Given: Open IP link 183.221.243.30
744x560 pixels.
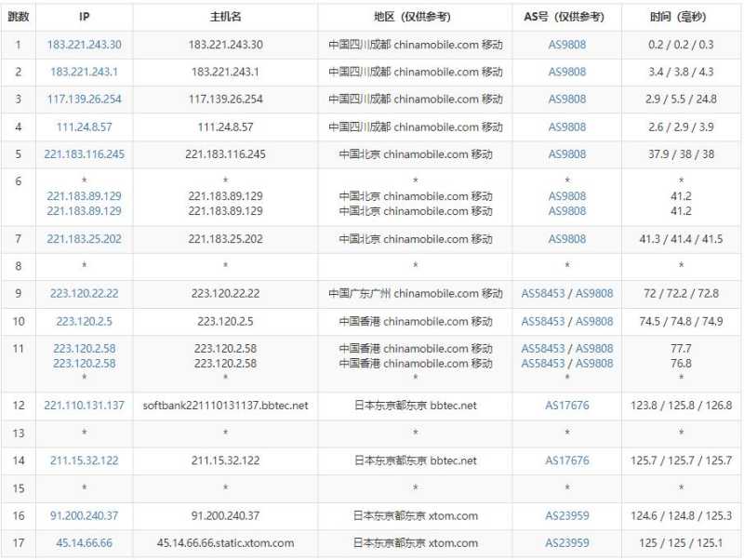Looking at the screenshot, I should (84, 45).
